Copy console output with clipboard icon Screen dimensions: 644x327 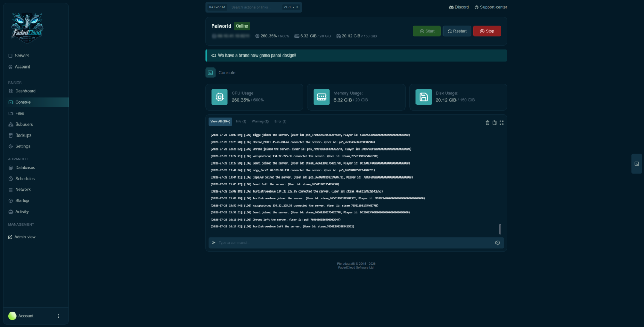(494, 122)
